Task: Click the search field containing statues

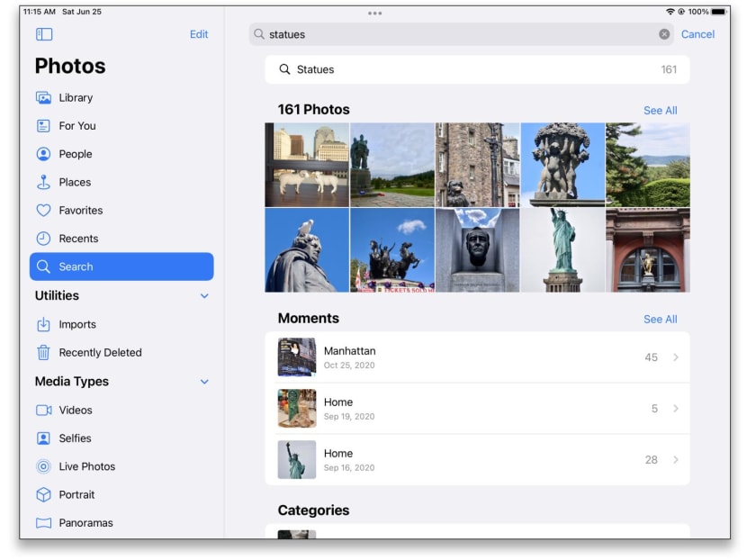Action: tap(461, 34)
